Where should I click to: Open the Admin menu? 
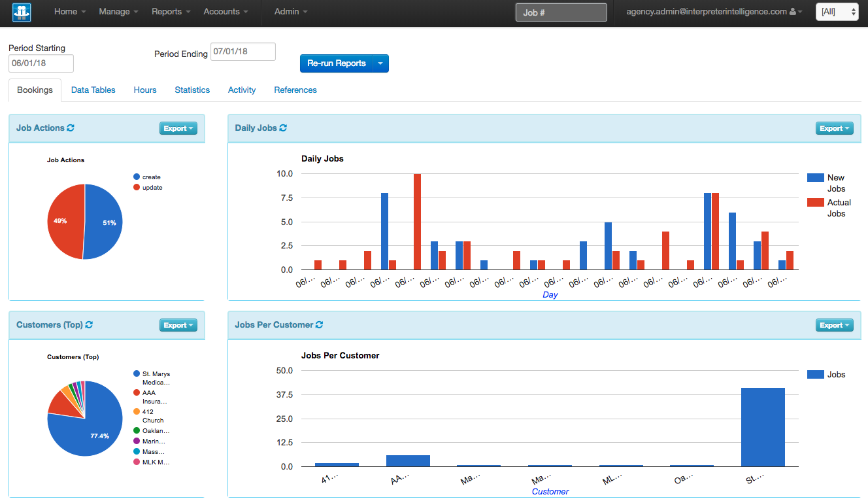pos(291,12)
